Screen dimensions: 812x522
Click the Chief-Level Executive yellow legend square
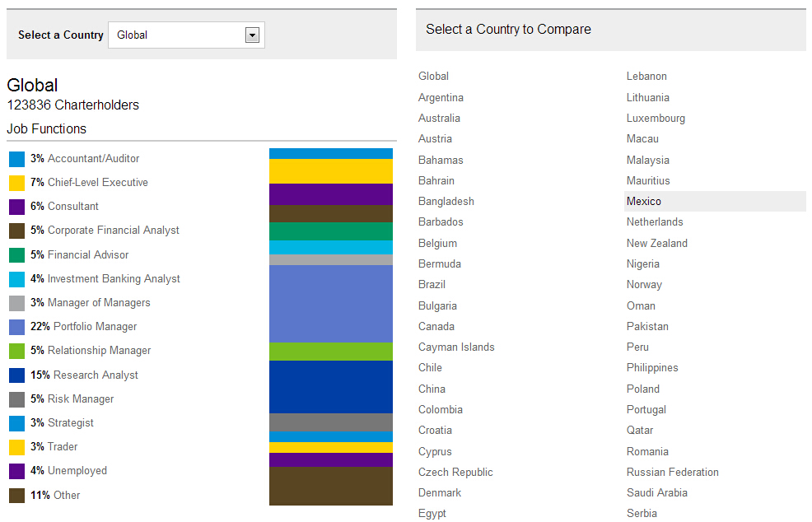pos(16,183)
